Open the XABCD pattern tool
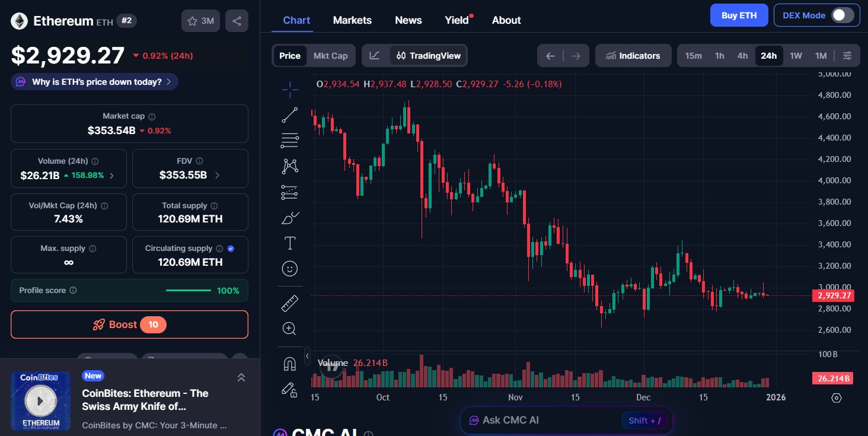 point(290,166)
